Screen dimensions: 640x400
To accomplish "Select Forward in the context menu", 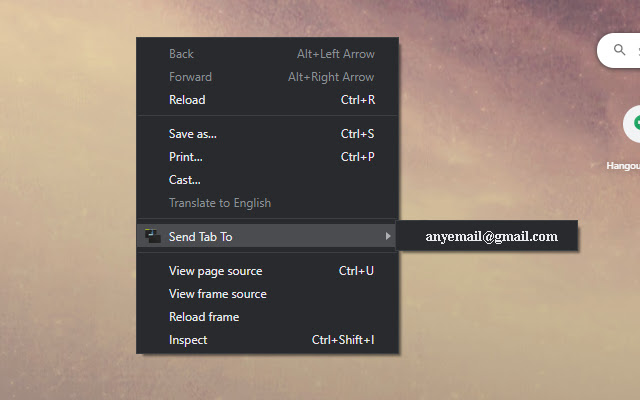I will coord(190,77).
